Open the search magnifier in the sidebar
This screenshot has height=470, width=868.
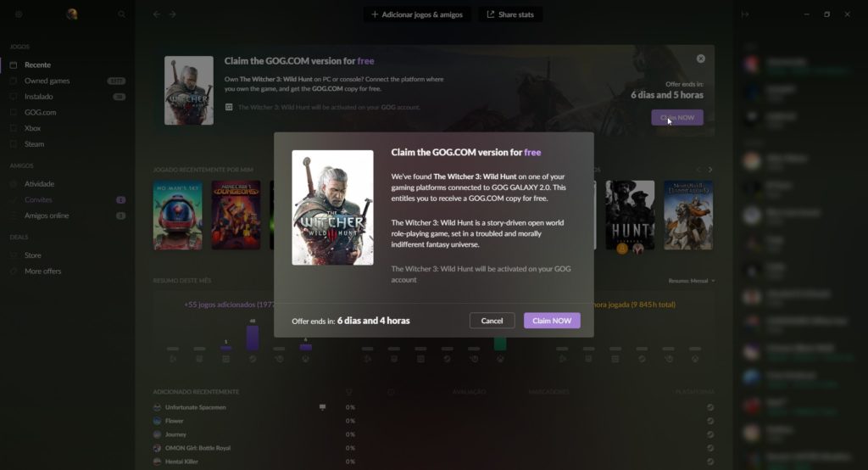(122, 14)
